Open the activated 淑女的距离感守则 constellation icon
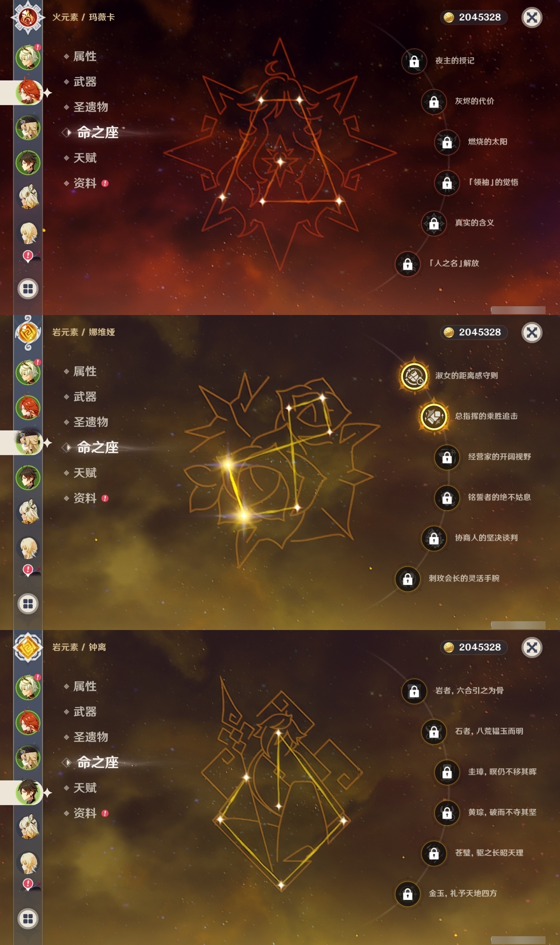 click(x=414, y=376)
